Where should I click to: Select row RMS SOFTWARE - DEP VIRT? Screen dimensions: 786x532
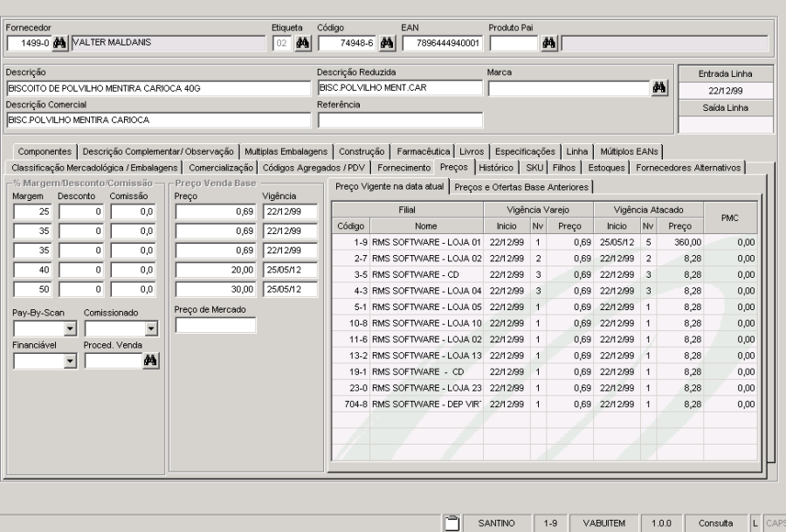pos(544,404)
